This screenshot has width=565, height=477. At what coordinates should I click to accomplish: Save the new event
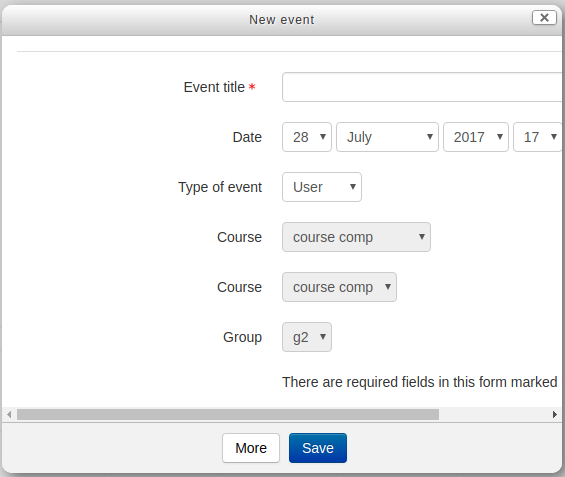click(x=318, y=448)
